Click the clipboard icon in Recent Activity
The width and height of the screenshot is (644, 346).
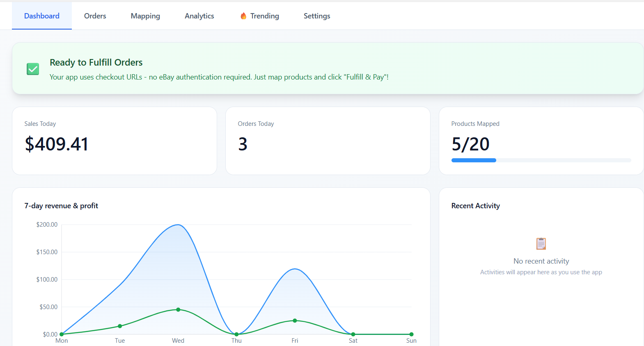click(x=541, y=244)
